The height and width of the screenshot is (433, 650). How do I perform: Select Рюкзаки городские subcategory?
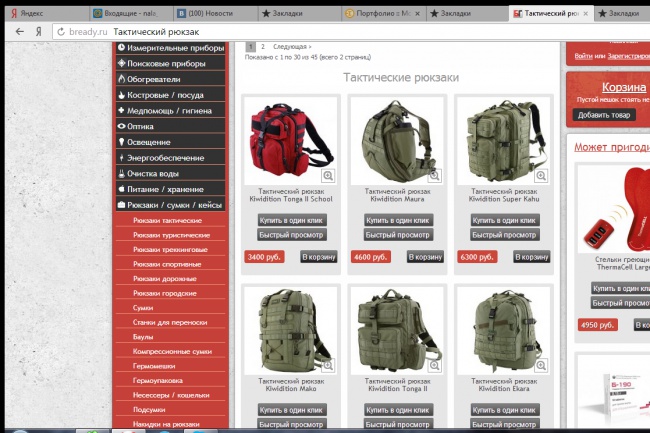[165, 293]
